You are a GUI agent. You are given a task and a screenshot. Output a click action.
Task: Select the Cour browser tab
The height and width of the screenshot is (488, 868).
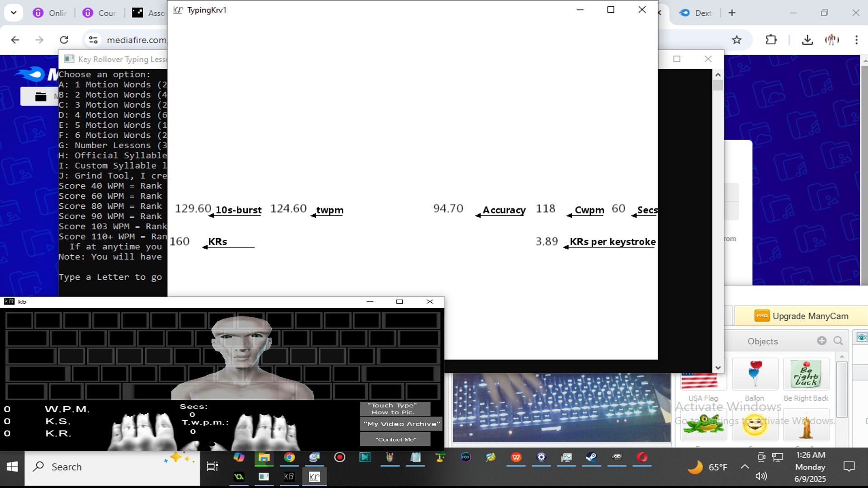pyautogui.click(x=99, y=13)
